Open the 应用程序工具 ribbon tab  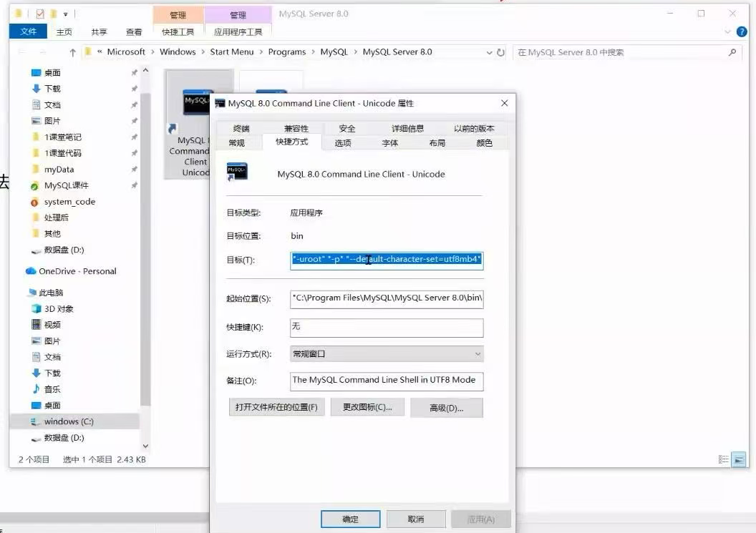[238, 31]
